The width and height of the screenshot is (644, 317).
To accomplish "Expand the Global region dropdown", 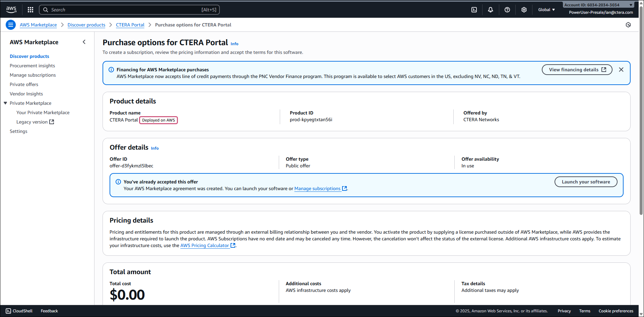I will 546,10.
